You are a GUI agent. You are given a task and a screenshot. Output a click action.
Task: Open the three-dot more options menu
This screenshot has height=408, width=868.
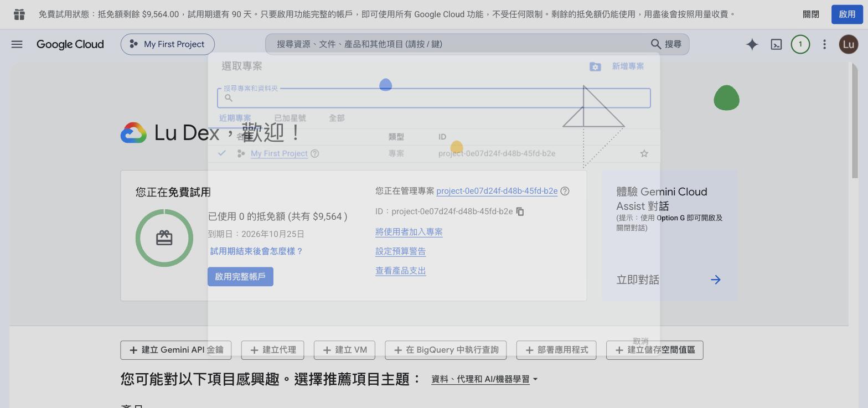[x=824, y=44]
